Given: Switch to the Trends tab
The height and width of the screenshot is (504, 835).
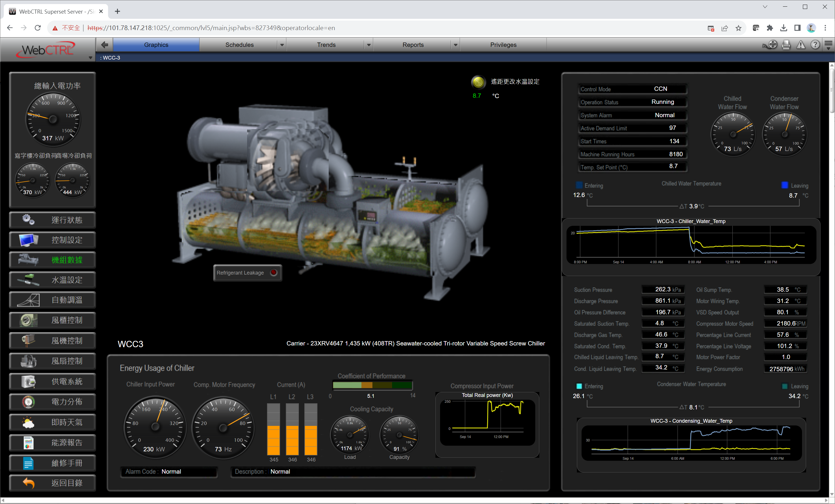Looking at the screenshot, I should [x=326, y=45].
